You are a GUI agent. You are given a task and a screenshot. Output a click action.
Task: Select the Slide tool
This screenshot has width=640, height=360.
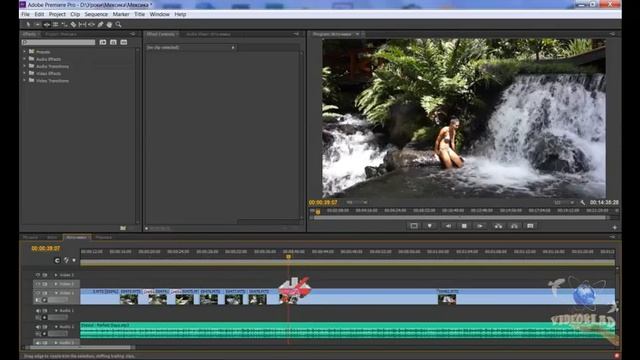(91, 24)
